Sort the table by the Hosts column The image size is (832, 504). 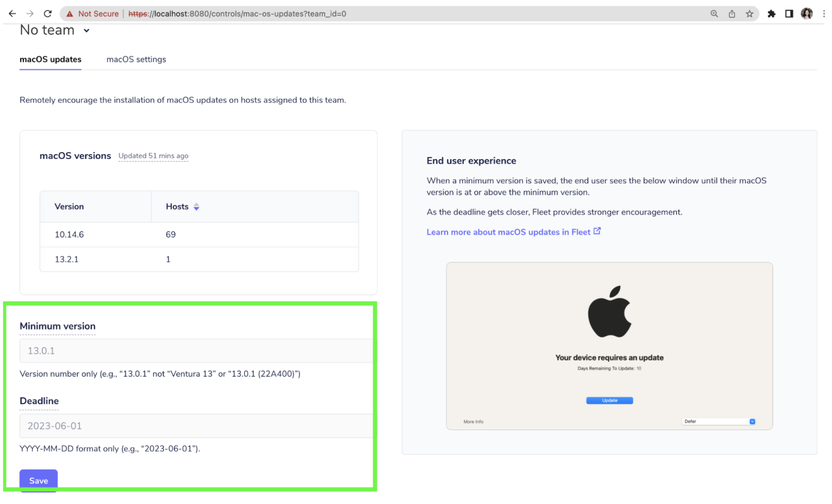point(196,206)
